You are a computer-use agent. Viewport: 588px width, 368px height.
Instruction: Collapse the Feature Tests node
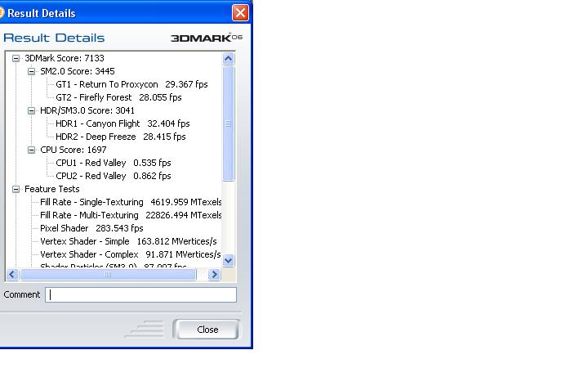(x=16, y=189)
